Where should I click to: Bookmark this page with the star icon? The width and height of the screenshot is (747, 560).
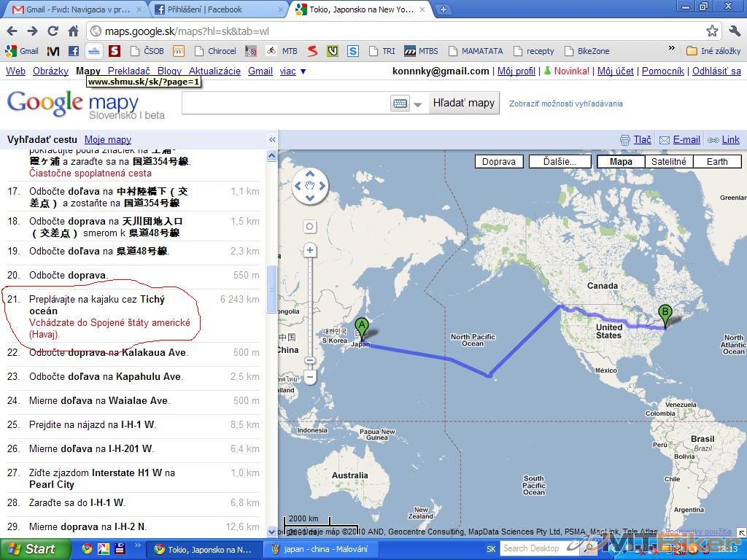point(712,31)
